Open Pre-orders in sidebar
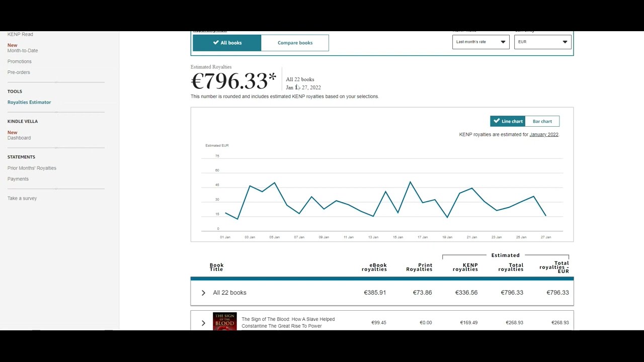Screen dimensions: 644x362 [19, 72]
